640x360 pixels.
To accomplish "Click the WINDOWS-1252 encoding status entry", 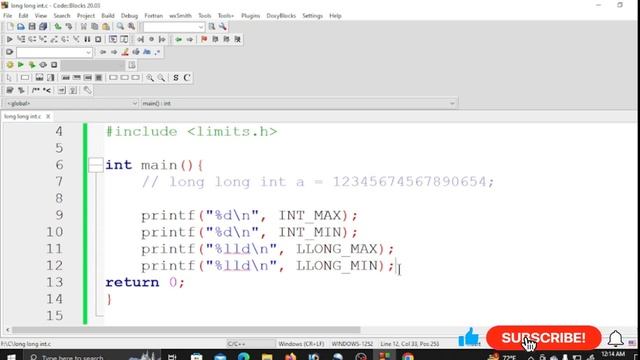I will click(x=352, y=344).
